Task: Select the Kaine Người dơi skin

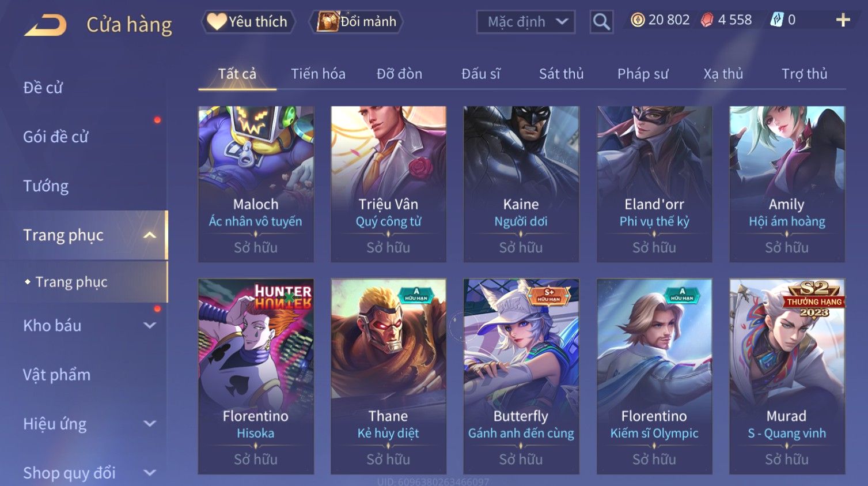Action: click(521, 184)
